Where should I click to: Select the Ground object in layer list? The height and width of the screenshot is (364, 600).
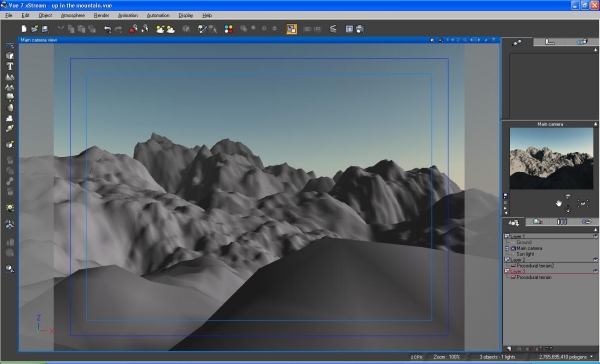click(524, 242)
